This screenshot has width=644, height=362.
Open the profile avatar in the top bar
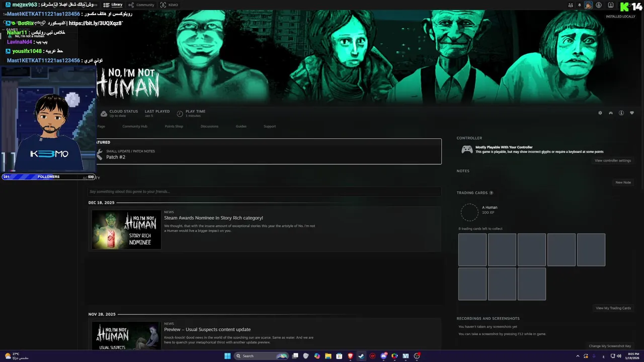click(588, 5)
